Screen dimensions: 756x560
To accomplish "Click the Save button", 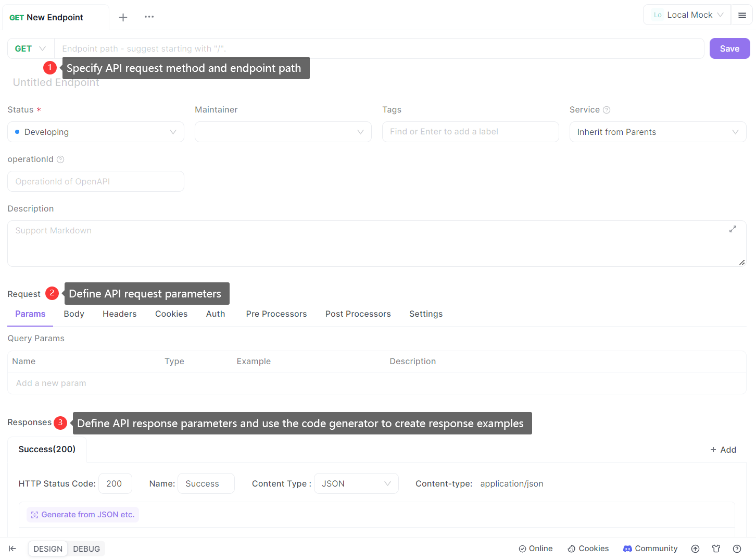I will tap(729, 48).
